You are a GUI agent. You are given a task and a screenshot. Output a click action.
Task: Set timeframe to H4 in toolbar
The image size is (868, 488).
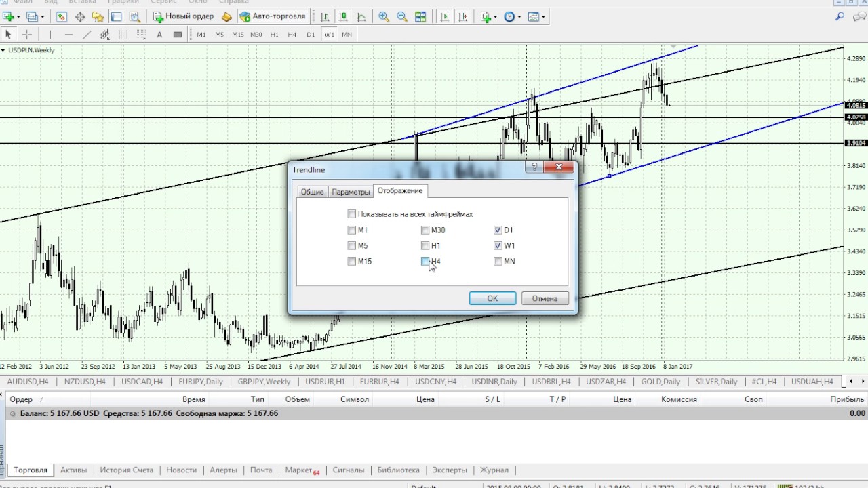pos(292,34)
